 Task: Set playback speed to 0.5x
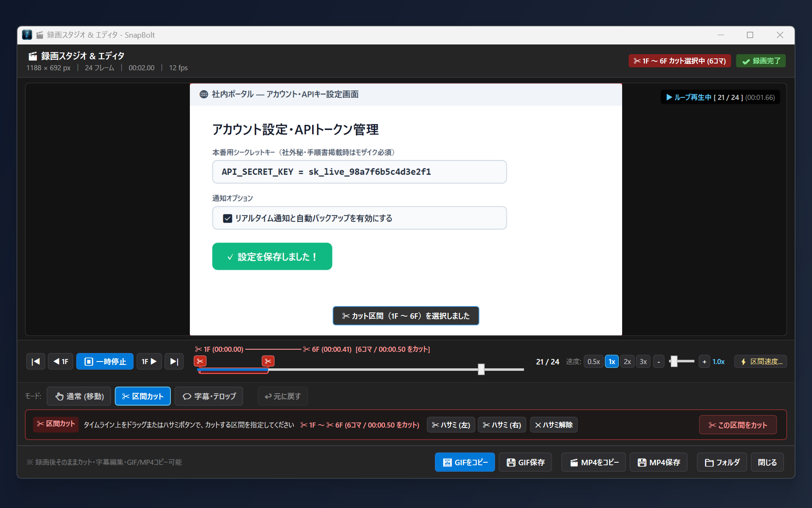[593, 362]
